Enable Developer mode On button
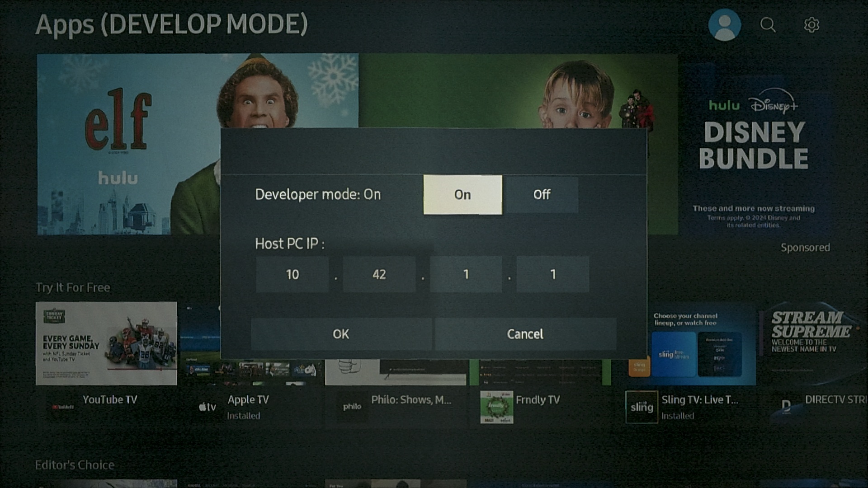868x488 pixels. [x=462, y=194]
